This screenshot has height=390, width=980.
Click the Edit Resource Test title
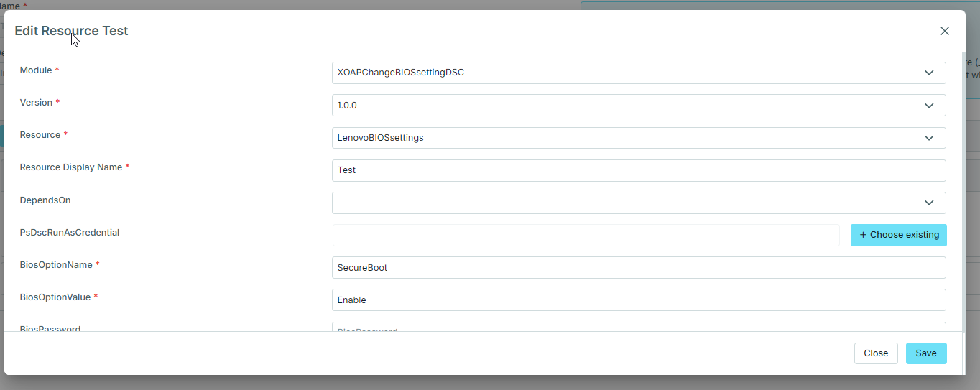71,31
